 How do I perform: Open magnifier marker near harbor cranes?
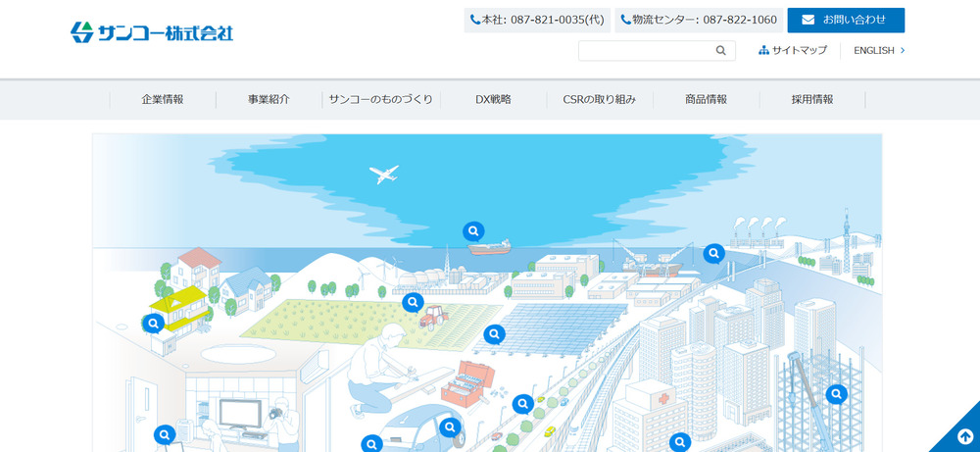(x=713, y=254)
